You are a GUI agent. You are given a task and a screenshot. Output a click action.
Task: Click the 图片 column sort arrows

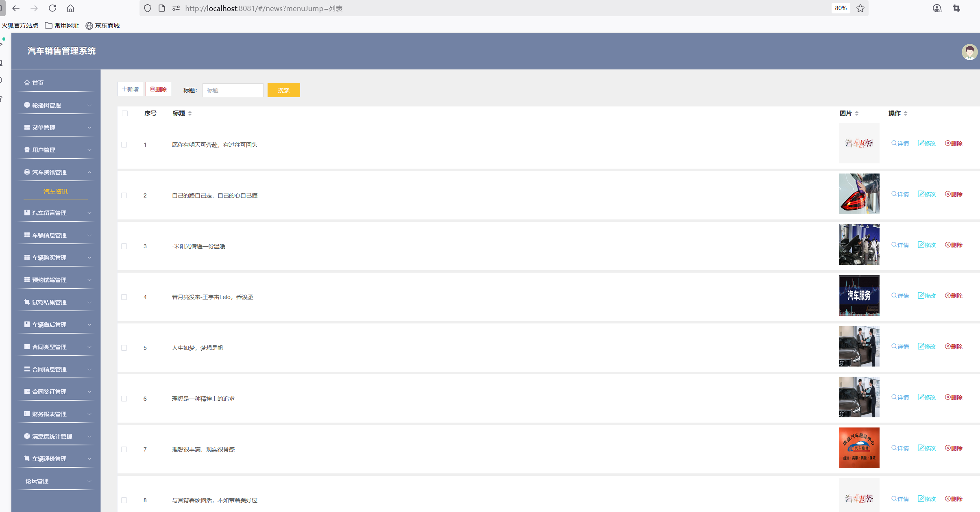[x=857, y=113]
